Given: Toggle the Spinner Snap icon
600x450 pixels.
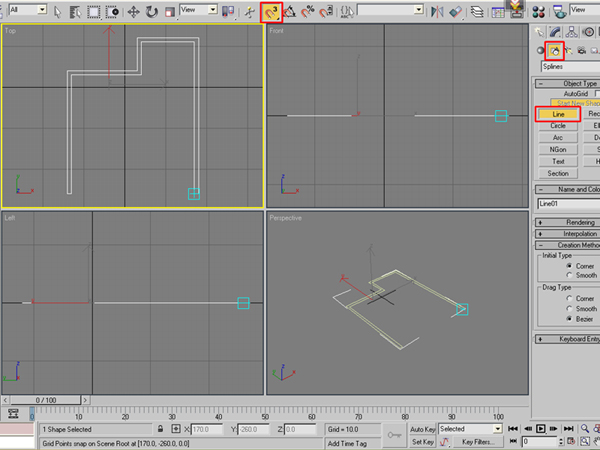Looking at the screenshot, I should click(x=326, y=12).
